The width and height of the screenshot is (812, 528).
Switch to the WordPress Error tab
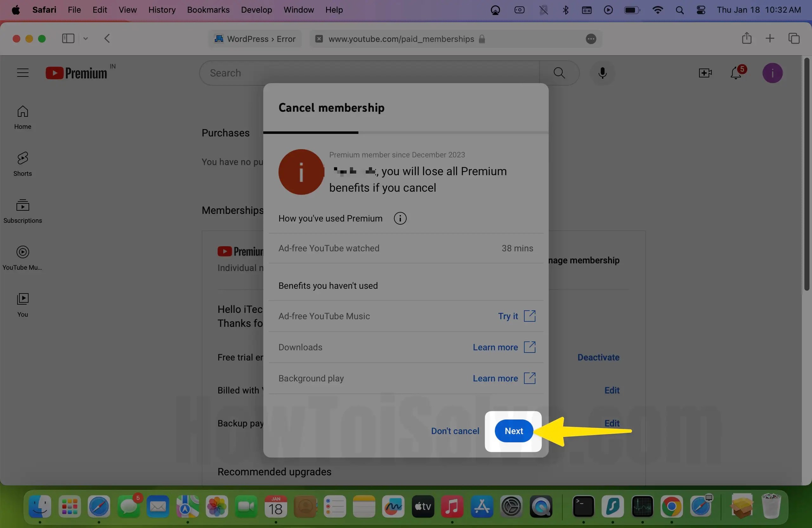coord(255,39)
